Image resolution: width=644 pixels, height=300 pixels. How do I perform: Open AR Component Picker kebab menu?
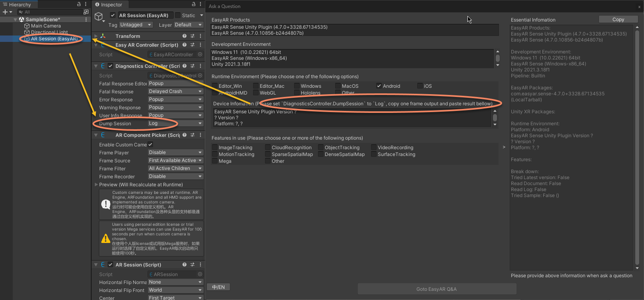[x=200, y=135]
